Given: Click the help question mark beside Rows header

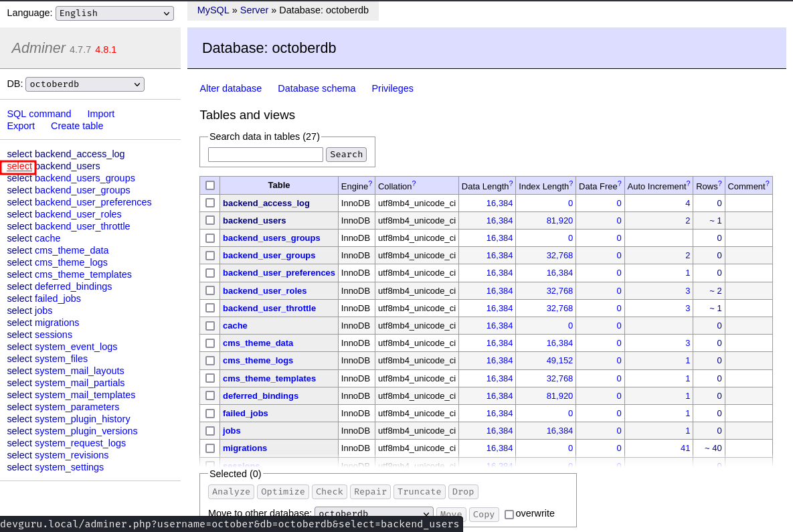Looking at the screenshot, I should [719, 183].
